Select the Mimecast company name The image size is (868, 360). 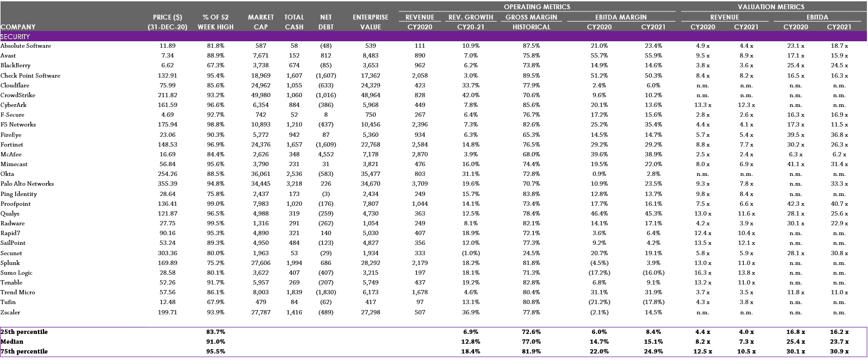[x=14, y=164]
